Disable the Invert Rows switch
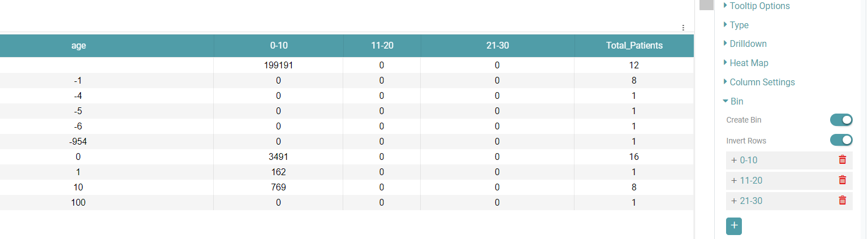Screen dimensions: 868x239 [841, 140]
